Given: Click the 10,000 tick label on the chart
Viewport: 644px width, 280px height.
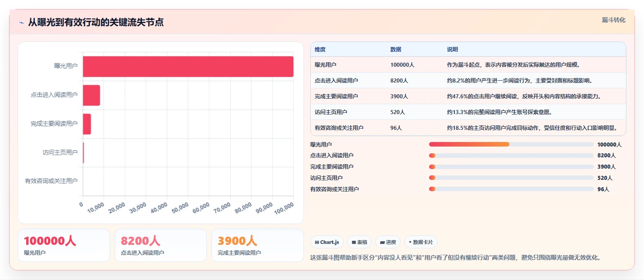Looking at the screenshot, I should pyautogui.click(x=95, y=208).
